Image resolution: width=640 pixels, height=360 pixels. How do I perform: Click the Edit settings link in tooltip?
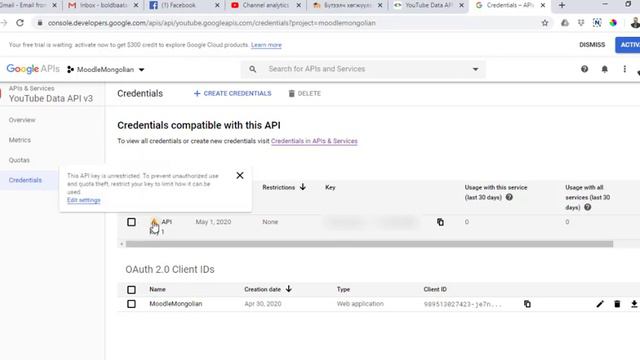pyautogui.click(x=84, y=200)
